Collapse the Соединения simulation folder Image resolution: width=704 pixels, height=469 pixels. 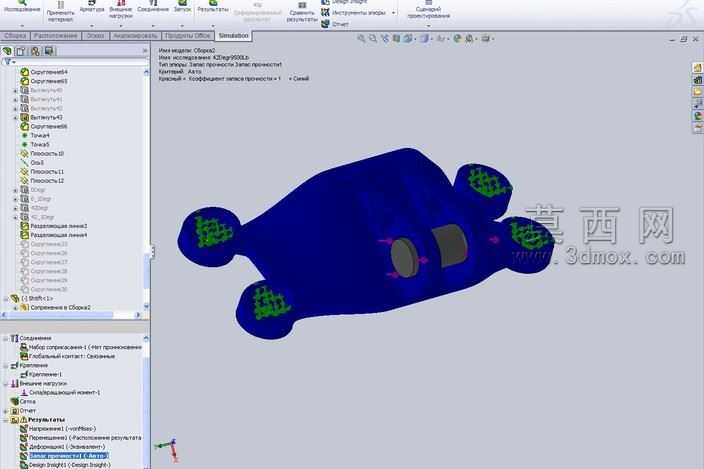[6, 338]
